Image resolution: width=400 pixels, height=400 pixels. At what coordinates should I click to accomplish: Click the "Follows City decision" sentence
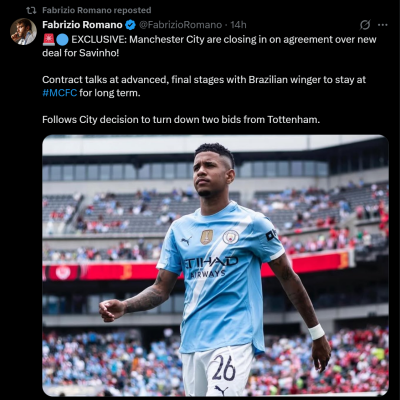(x=181, y=119)
